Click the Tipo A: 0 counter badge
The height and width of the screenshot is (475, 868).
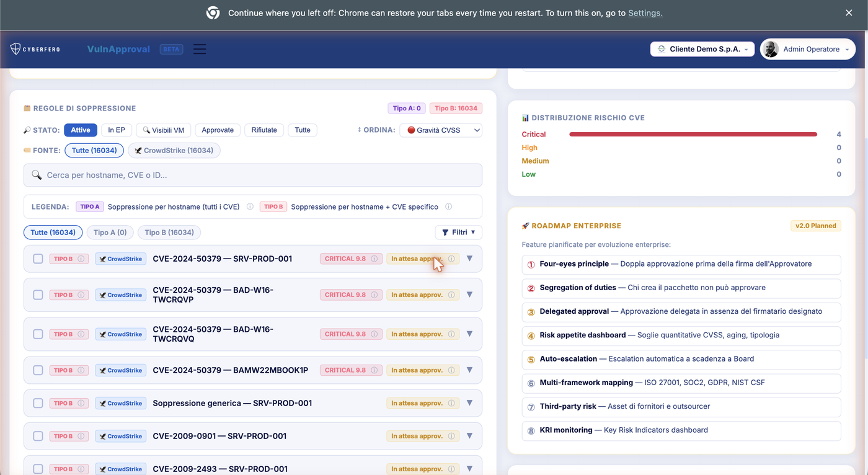407,108
